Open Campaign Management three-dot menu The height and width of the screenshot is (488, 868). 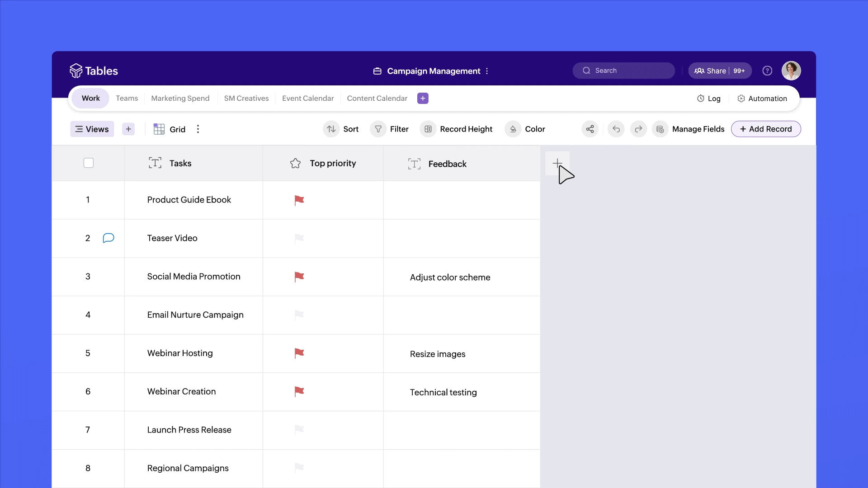click(x=487, y=71)
